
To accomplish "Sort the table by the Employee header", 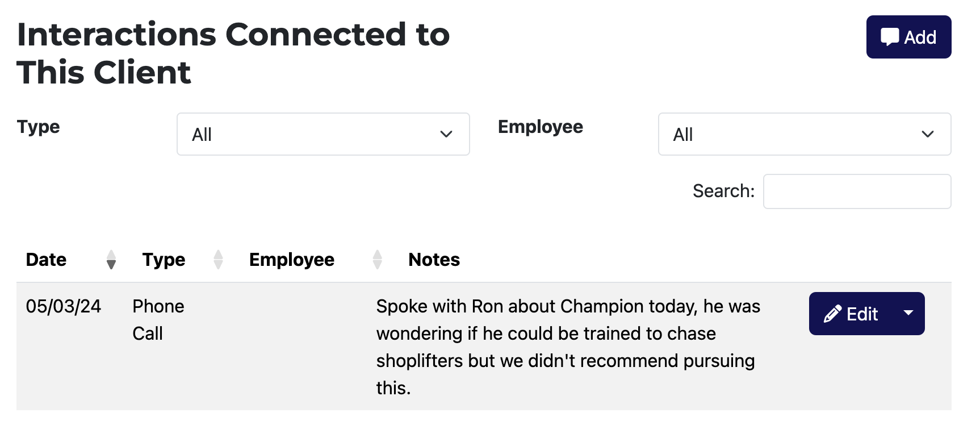I will [x=292, y=260].
